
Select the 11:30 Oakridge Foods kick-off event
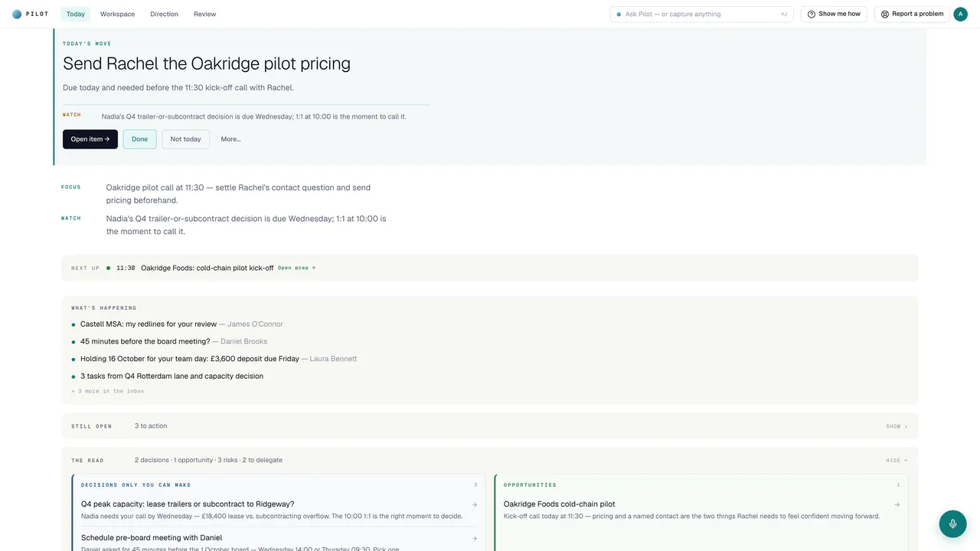coord(207,268)
